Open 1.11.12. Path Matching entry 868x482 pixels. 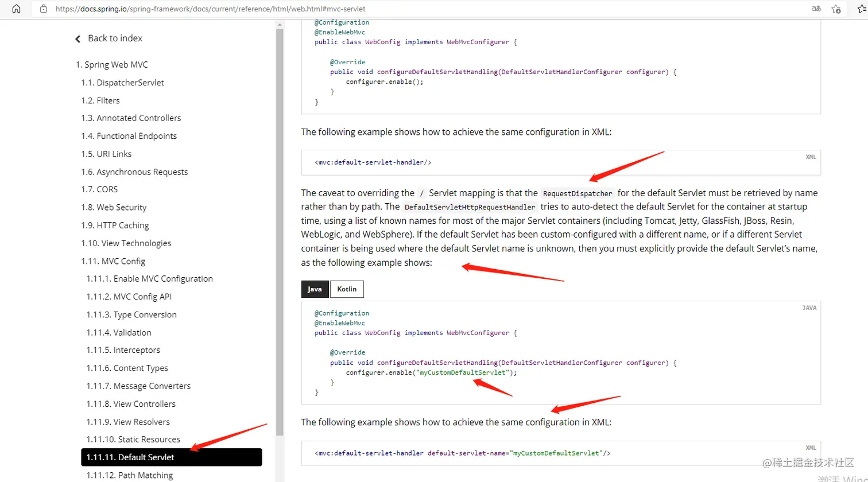(x=130, y=475)
